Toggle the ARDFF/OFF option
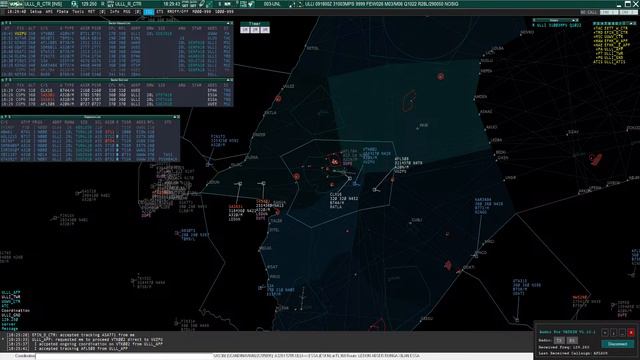 point(178,12)
